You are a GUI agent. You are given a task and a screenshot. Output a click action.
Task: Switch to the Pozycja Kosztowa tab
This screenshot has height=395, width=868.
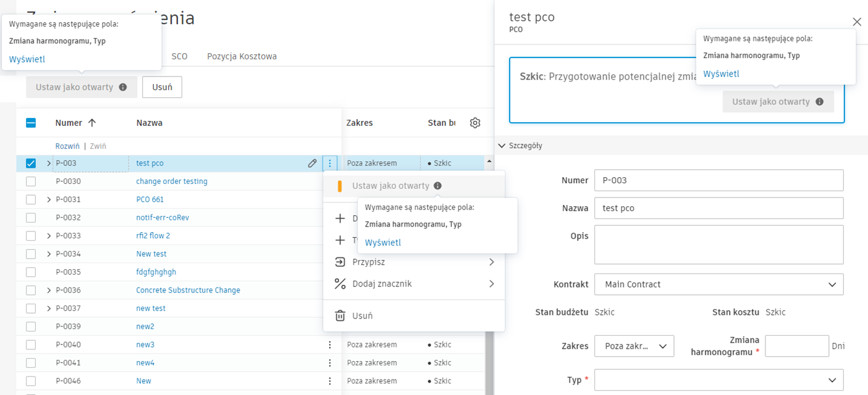(242, 56)
